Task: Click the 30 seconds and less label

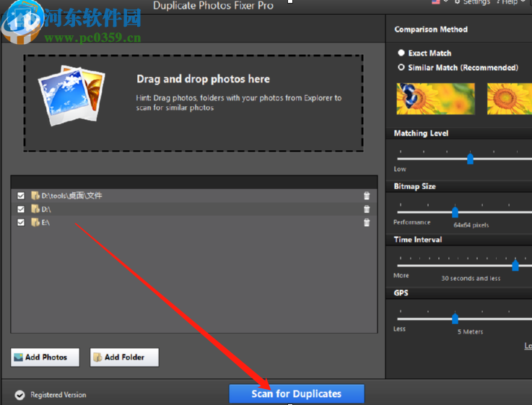Action: point(471,279)
